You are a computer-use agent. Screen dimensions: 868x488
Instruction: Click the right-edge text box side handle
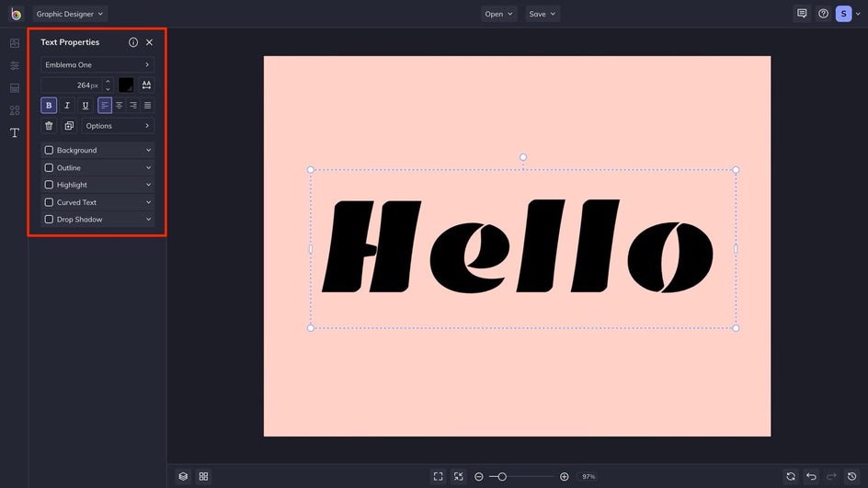click(x=736, y=249)
